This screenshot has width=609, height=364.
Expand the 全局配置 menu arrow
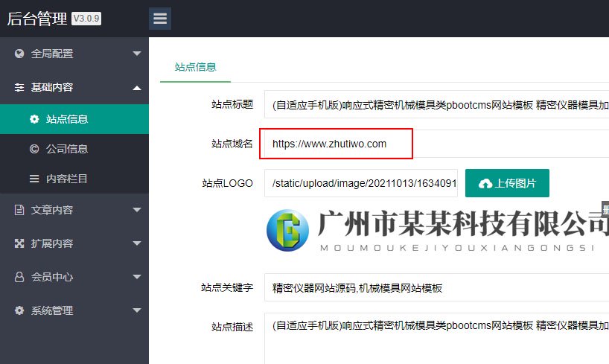pyautogui.click(x=136, y=54)
